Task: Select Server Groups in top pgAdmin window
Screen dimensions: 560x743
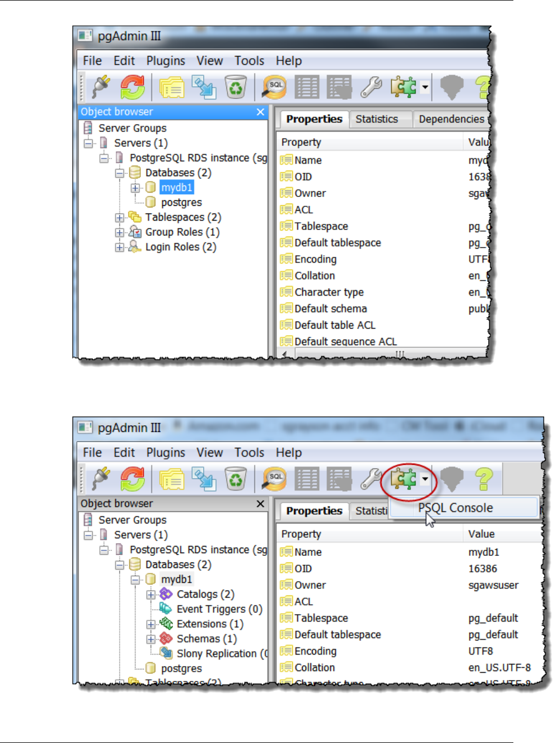Action: (132, 128)
